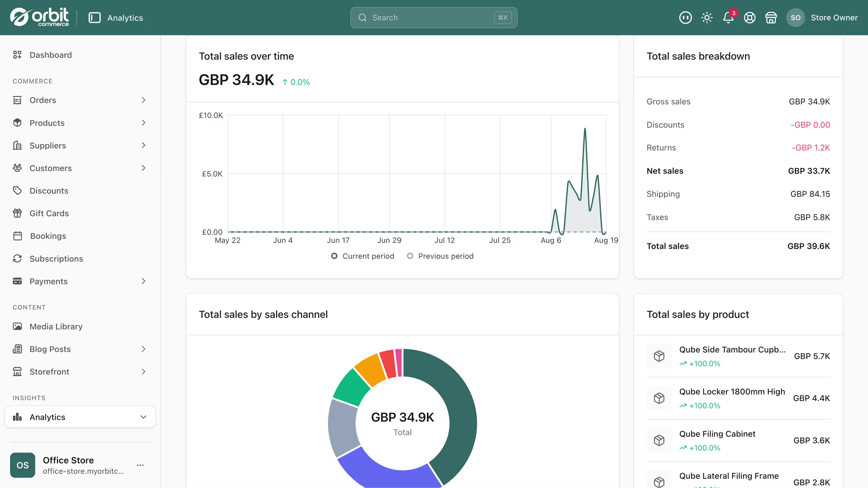Toggle the sidebar panel icon
The width and height of the screenshot is (868, 488).
pos(94,18)
